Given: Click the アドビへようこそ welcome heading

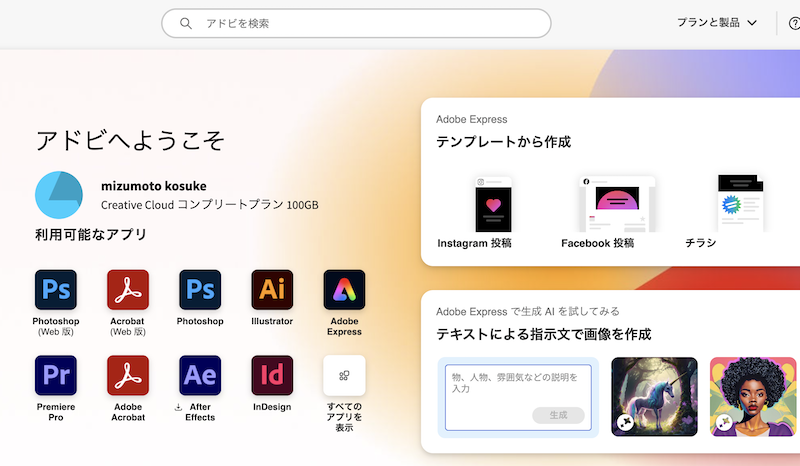Looking at the screenshot, I should [x=130, y=140].
